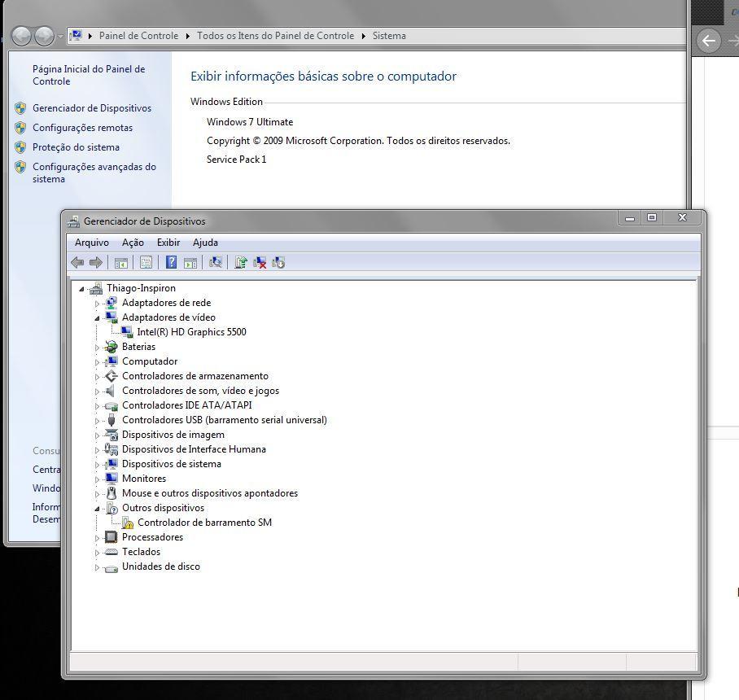Open Configurações avançadas do sistema link
The width and height of the screenshot is (739, 700).
(94, 173)
